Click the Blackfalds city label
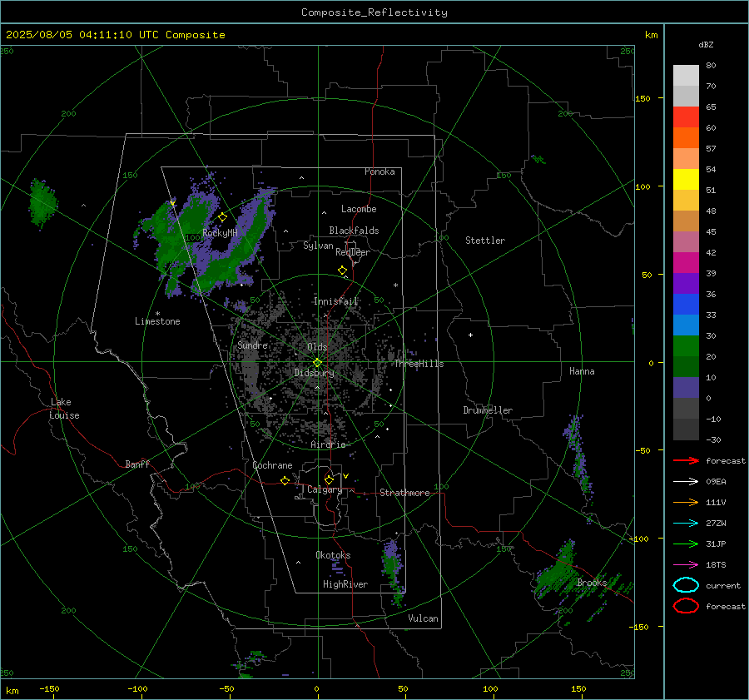The height and width of the screenshot is (700, 749). (x=354, y=231)
